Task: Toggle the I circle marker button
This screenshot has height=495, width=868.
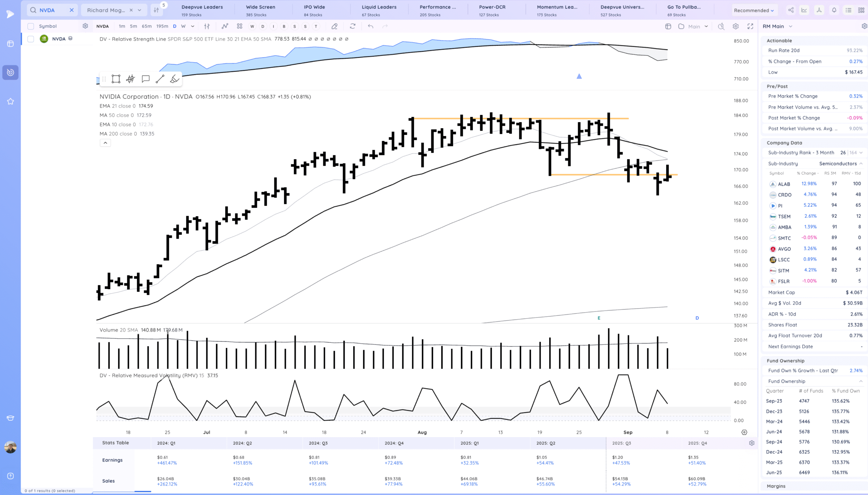Action: tap(273, 26)
